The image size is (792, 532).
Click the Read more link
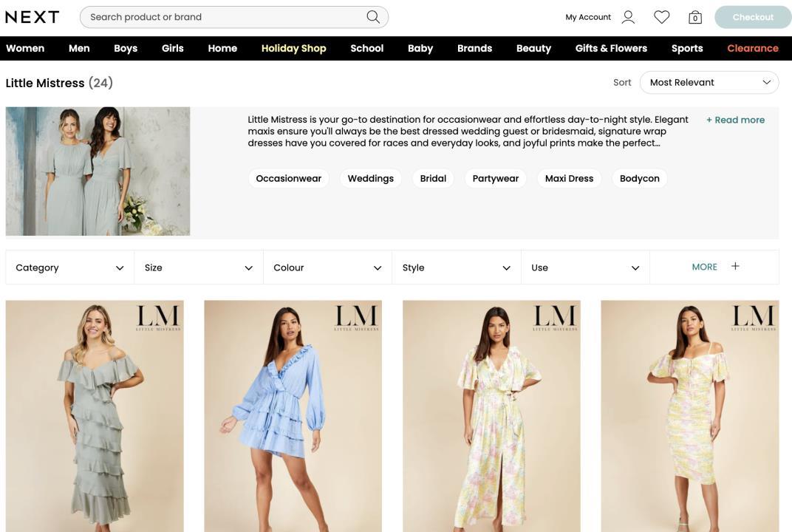coord(735,120)
